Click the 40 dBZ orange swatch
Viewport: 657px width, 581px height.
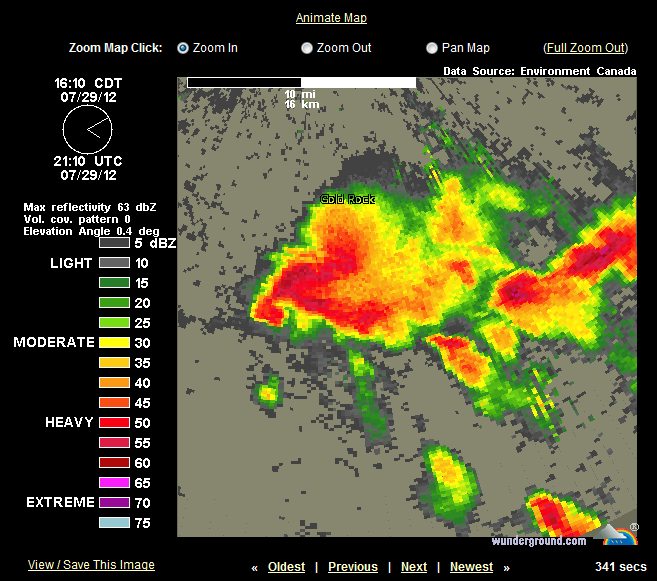(114, 383)
